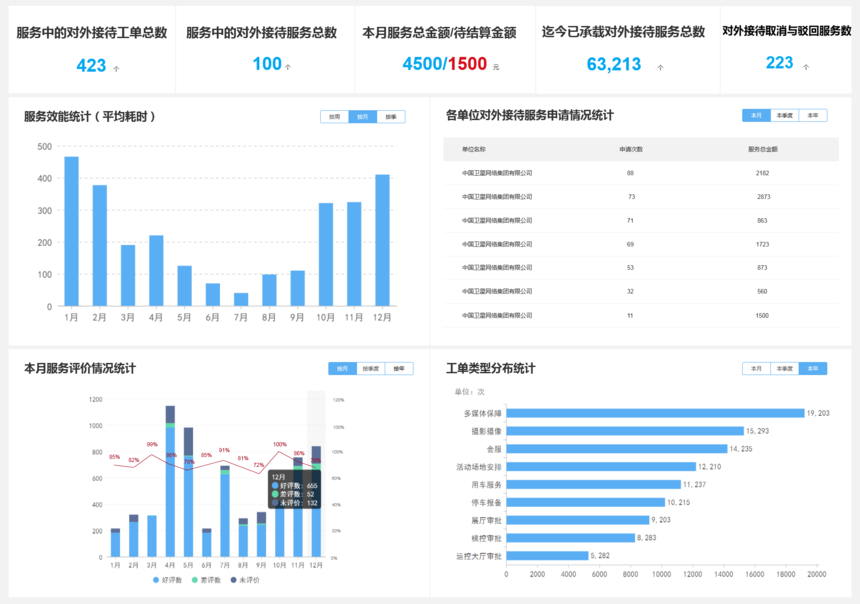Click the 服务中的对外接待服务总数 card title

[261, 33]
